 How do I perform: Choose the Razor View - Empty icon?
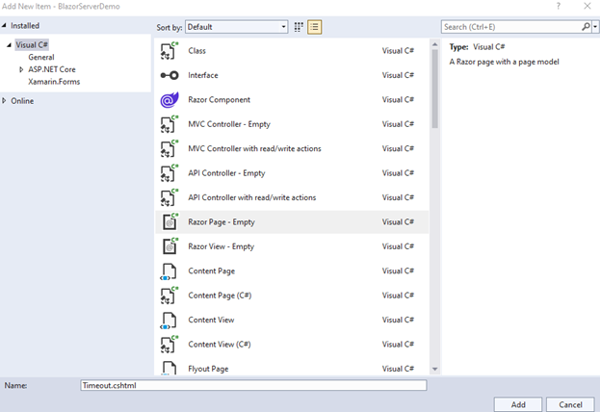click(169, 246)
